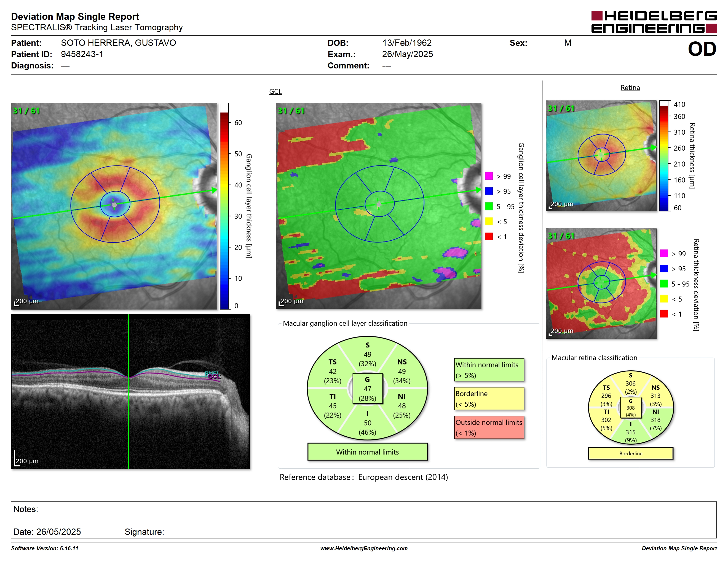728x563 pixels.
Task: Click the GCL layer label on the B-scan
Action: pos(214,376)
